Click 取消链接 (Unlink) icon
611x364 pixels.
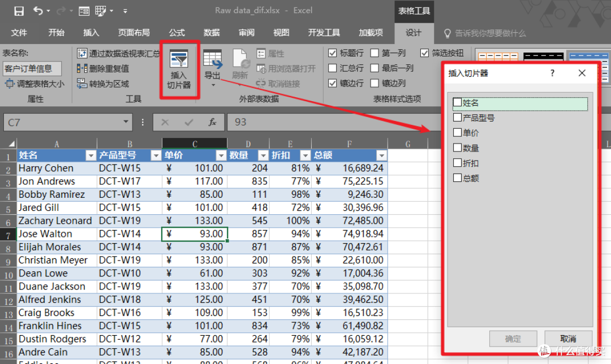point(261,83)
